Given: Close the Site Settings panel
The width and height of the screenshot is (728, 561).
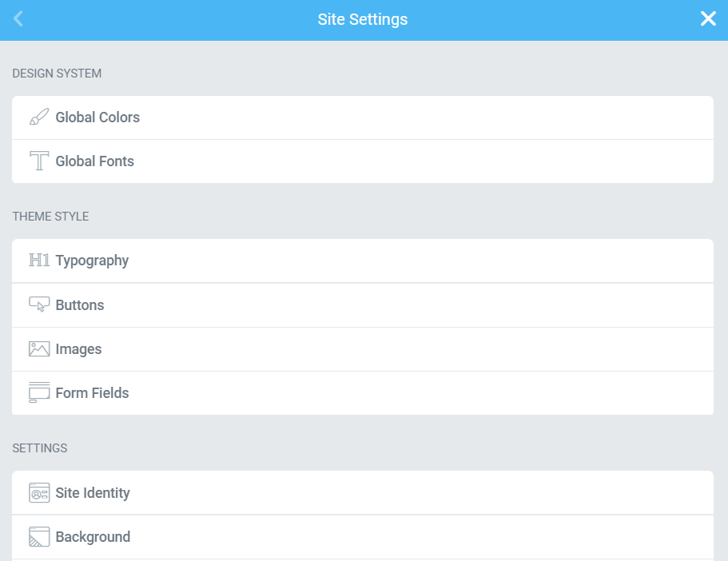Looking at the screenshot, I should [708, 18].
